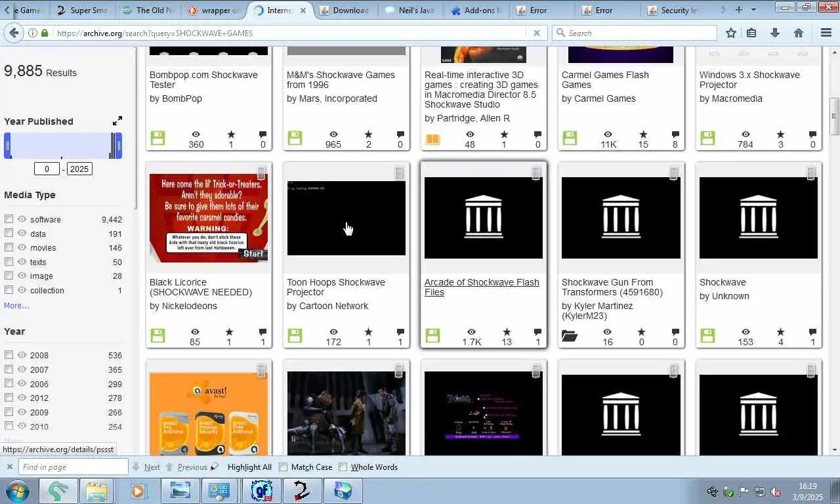
Task: Switch to the Add-ons tab
Action: point(476,10)
